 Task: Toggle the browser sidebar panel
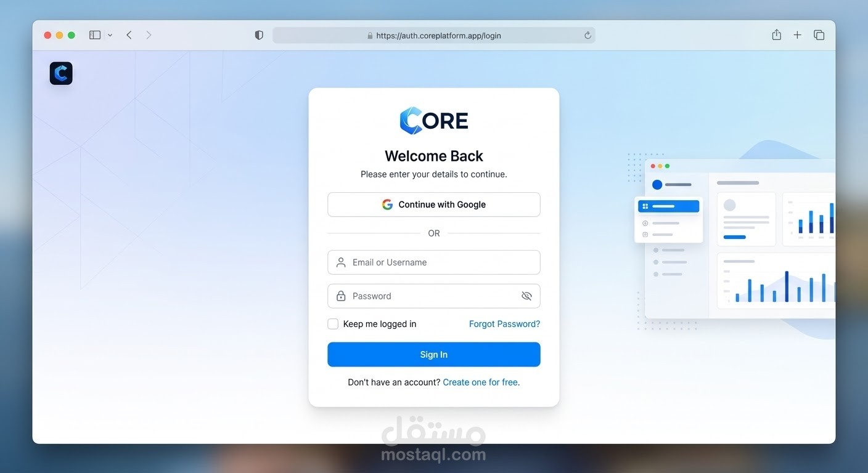(x=95, y=35)
